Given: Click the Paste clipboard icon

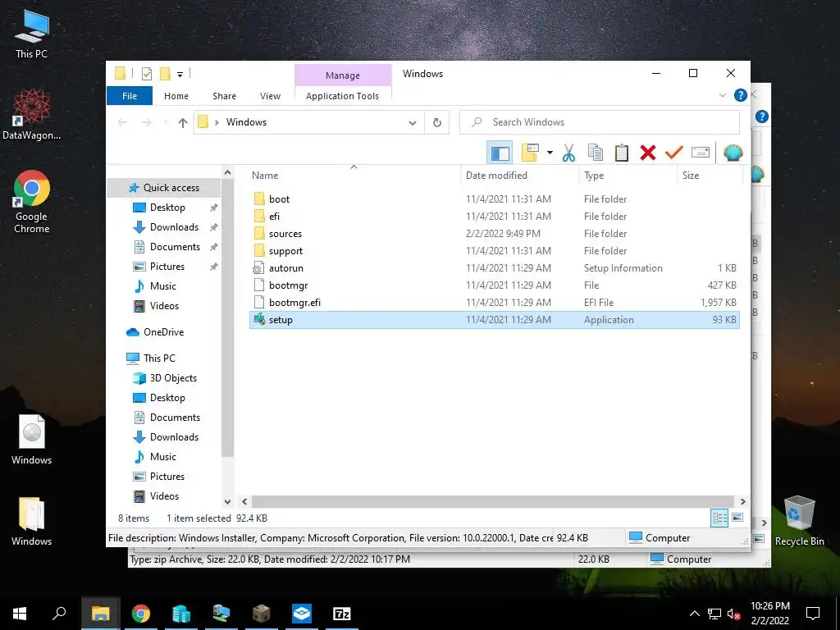Looking at the screenshot, I should click(622, 153).
